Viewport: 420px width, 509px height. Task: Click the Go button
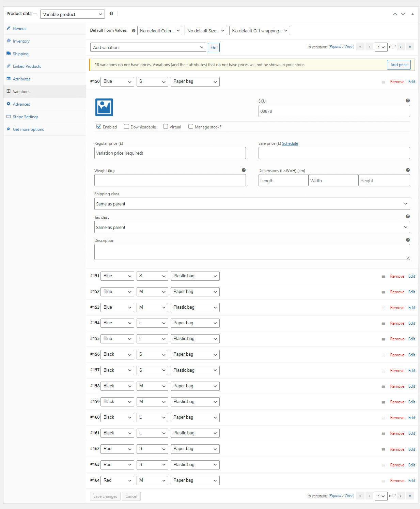point(214,47)
